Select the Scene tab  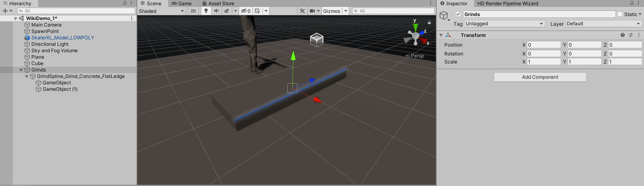[x=151, y=3]
